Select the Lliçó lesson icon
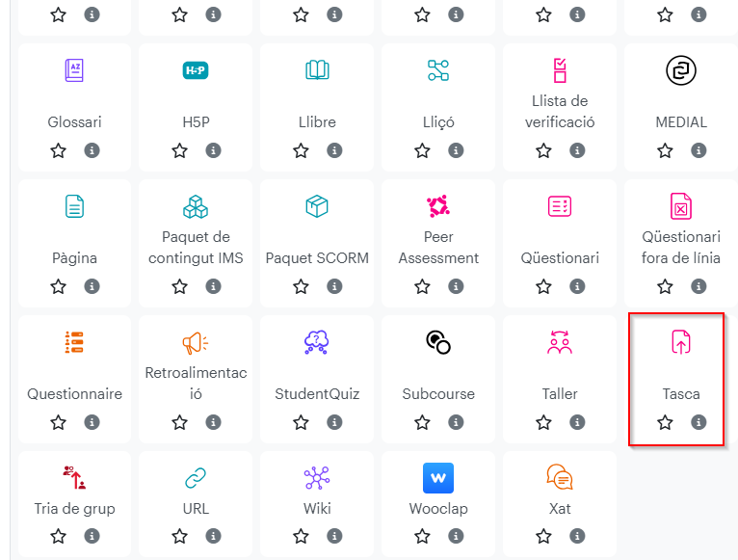 pos(438,70)
